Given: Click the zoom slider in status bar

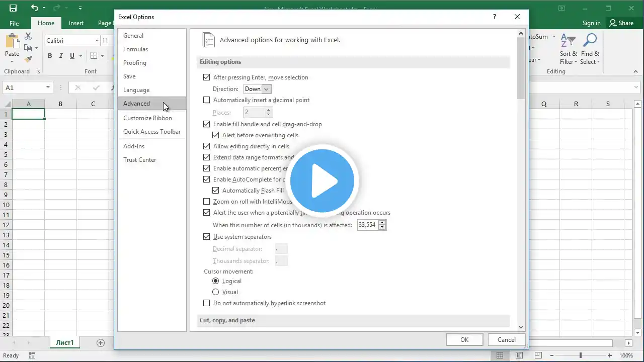Looking at the screenshot, I should 580,355.
